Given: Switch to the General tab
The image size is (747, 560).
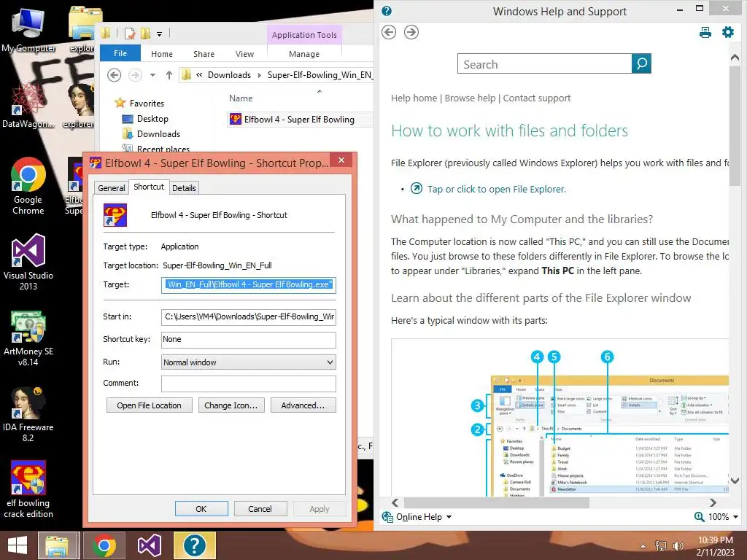Looking at the screenshot, I should point(112,188).
